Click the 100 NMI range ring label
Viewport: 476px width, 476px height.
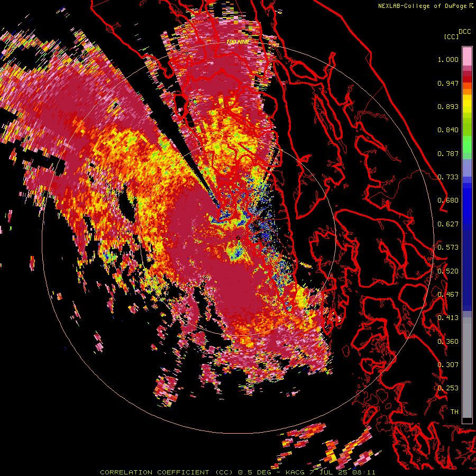(x=237, y=42)
